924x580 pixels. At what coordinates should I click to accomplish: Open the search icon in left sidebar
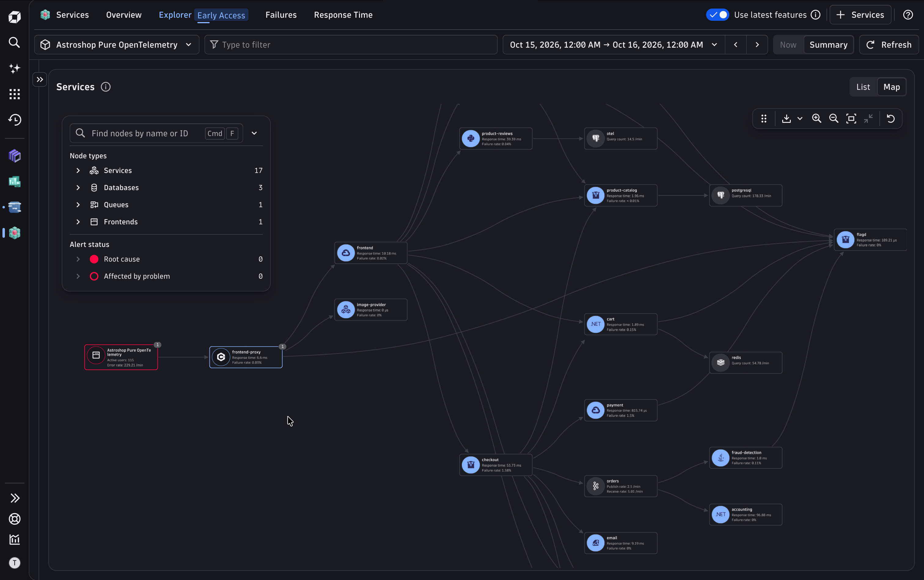click(x=14, y=42)
